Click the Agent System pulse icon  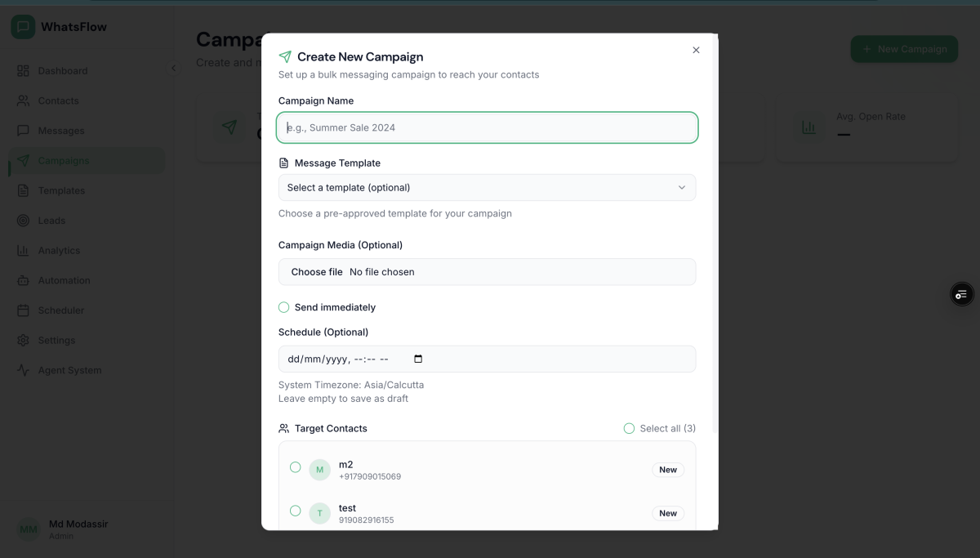[23, 370]
